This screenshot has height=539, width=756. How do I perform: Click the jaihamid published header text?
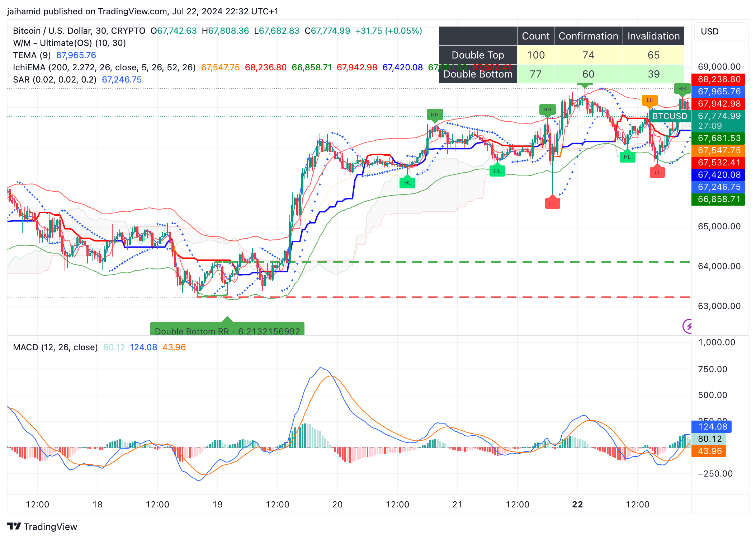coord(143,11)
